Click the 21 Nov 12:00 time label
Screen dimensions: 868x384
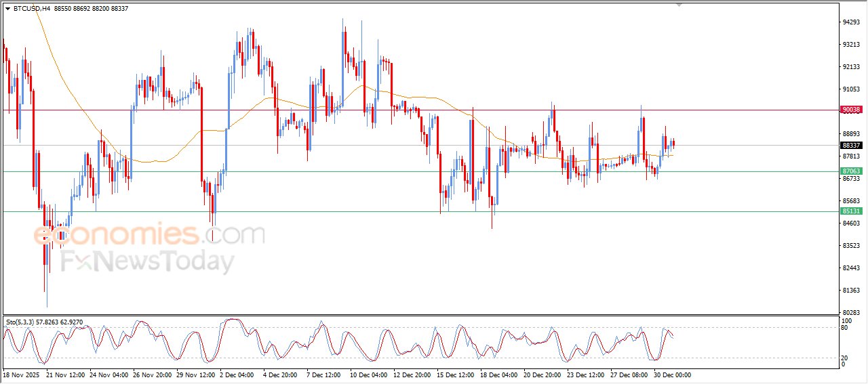(x=66, y=375)
